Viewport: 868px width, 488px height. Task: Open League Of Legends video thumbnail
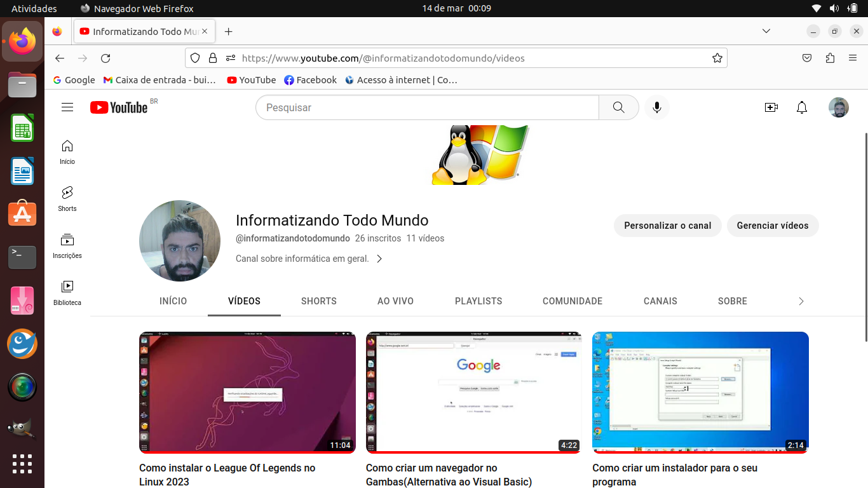pos(247,392)
